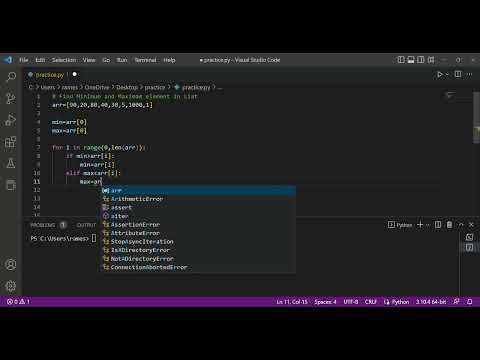Choose ConnectionAbortedError suggestion

[198, 267]
